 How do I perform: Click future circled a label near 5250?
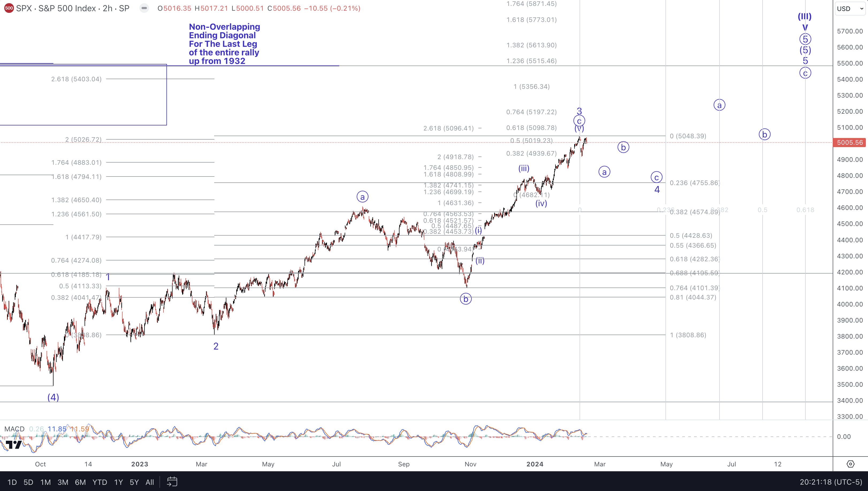coord(719,105)
